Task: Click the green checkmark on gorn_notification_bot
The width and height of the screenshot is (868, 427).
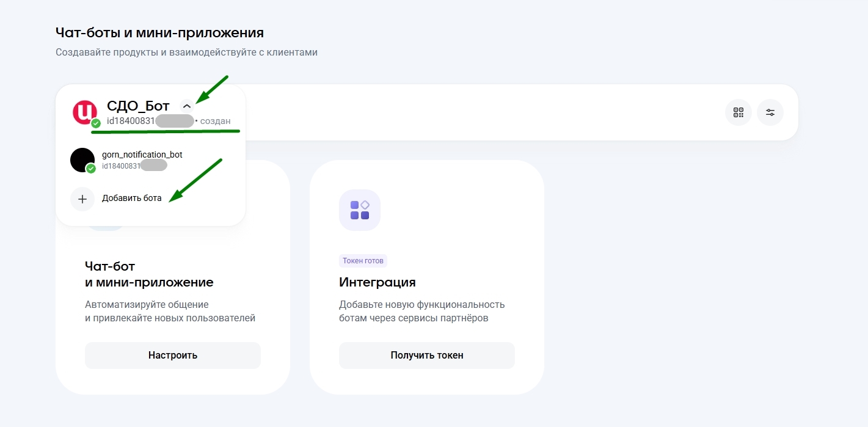Action: point(92,169)
